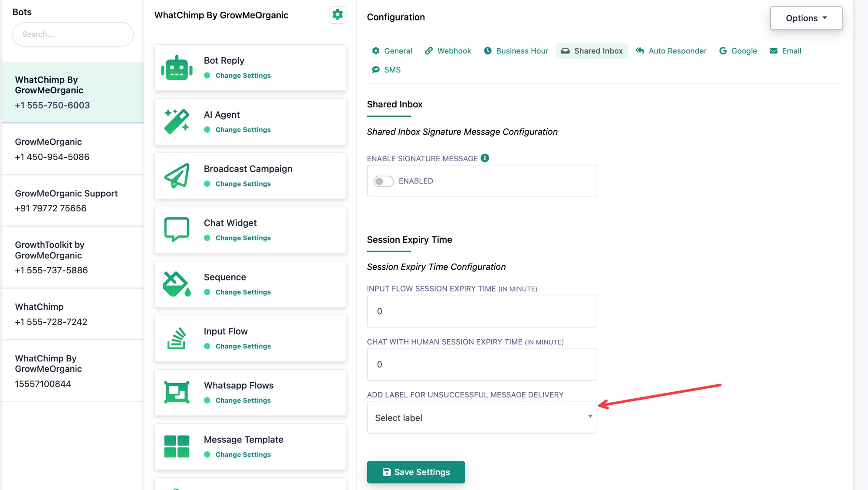This screenshot has width=868, height=490.
Task: Select the Shared Inbox tab
Action: coord(592,51)
